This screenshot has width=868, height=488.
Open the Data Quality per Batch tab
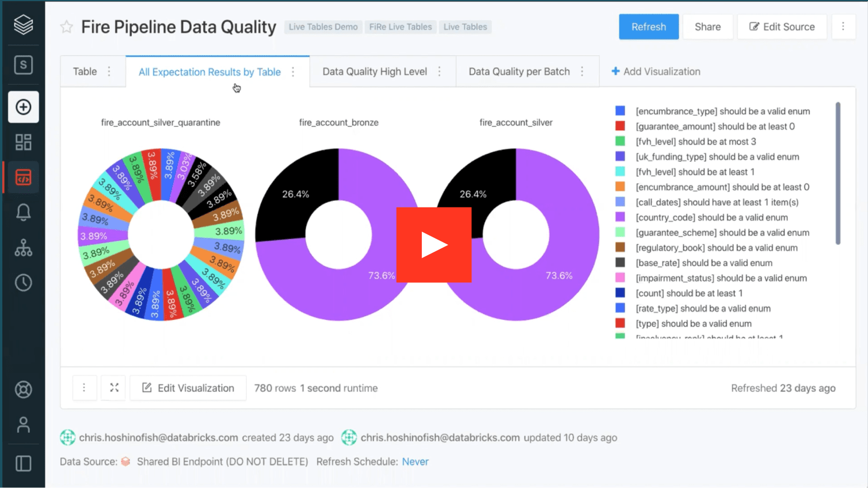tap(519, 71)
